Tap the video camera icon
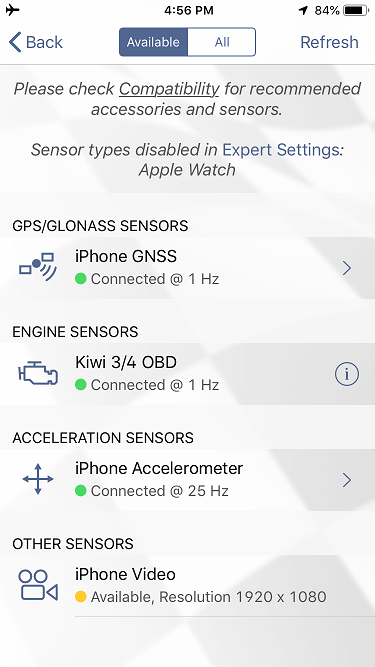Viewport: 375px width, 667px height. 38,586
